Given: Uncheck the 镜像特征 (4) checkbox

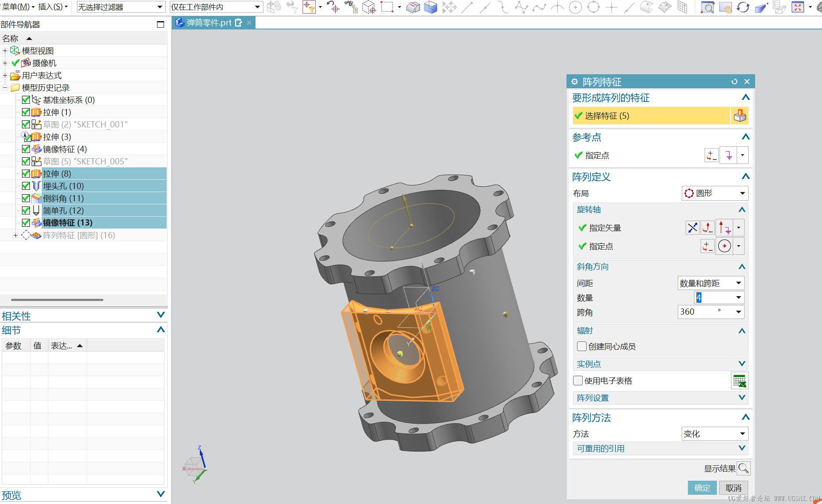Looking at the screenshot, I should click(x=26, y=149).
